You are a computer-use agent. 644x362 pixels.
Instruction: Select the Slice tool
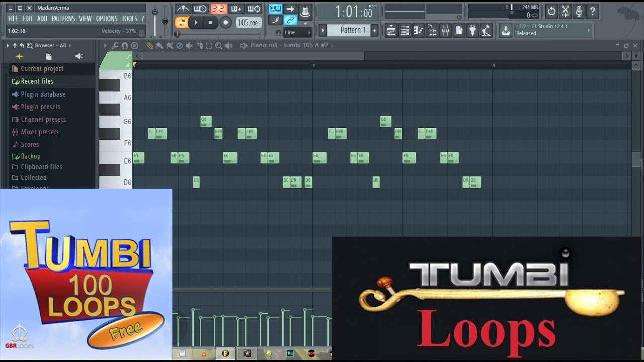199,45
